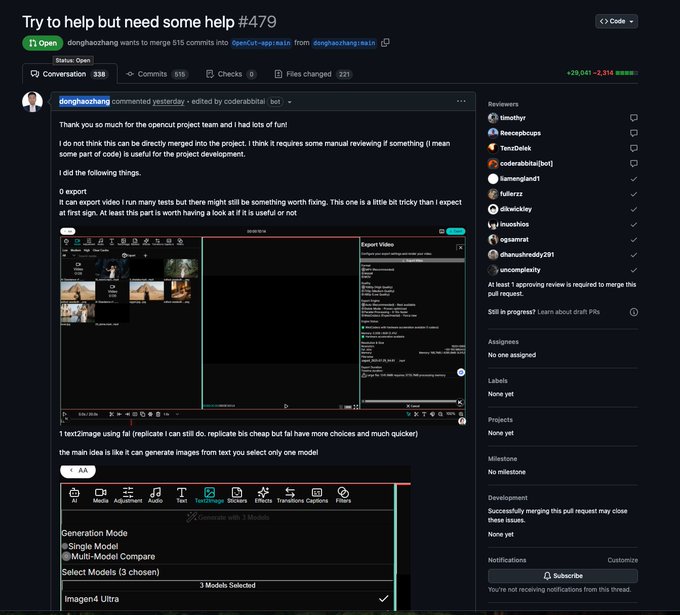Open reviewer ogsamrat's name link

[x=514, y=239]
